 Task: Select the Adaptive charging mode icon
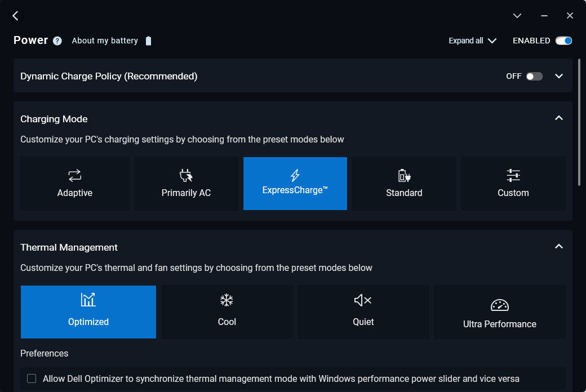pyautogui.click(x=74, y=176)
